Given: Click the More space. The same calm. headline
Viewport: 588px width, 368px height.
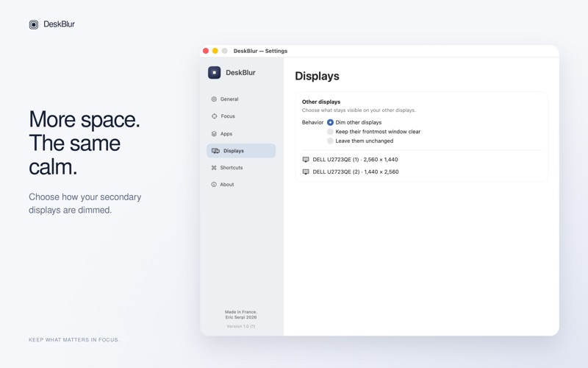Looking at the screenshot, I should coord(85,143).
